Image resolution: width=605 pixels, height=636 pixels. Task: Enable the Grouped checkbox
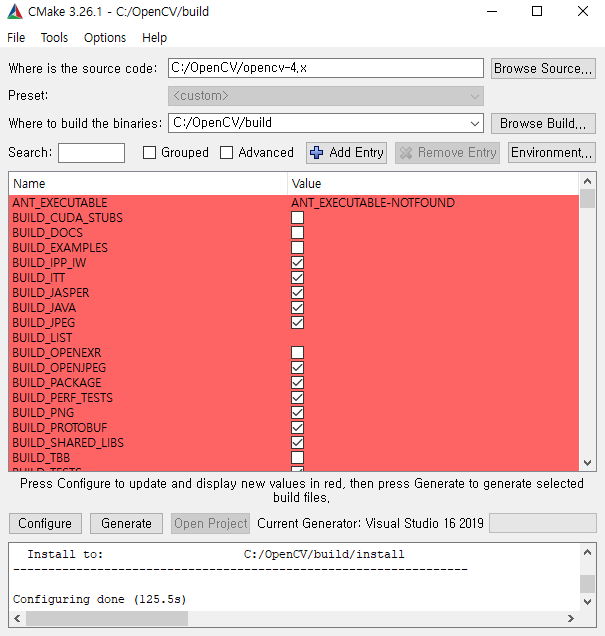(149, 153)
